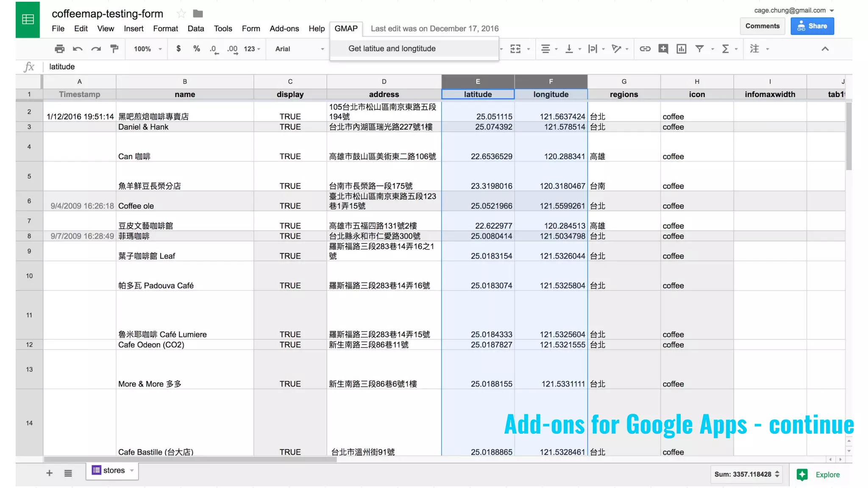Star the coffeemap-testing-form document
Viewport: 868px width, 488px height.
181,14
